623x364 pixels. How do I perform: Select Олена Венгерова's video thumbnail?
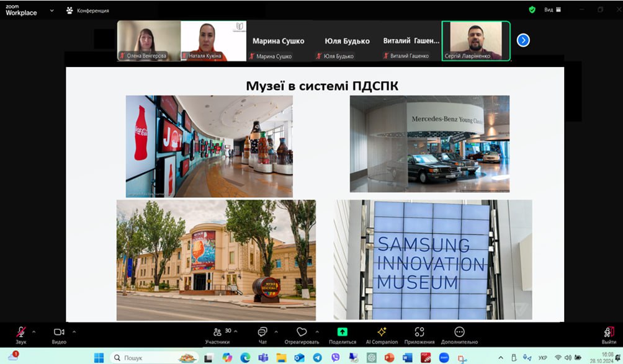149,41
